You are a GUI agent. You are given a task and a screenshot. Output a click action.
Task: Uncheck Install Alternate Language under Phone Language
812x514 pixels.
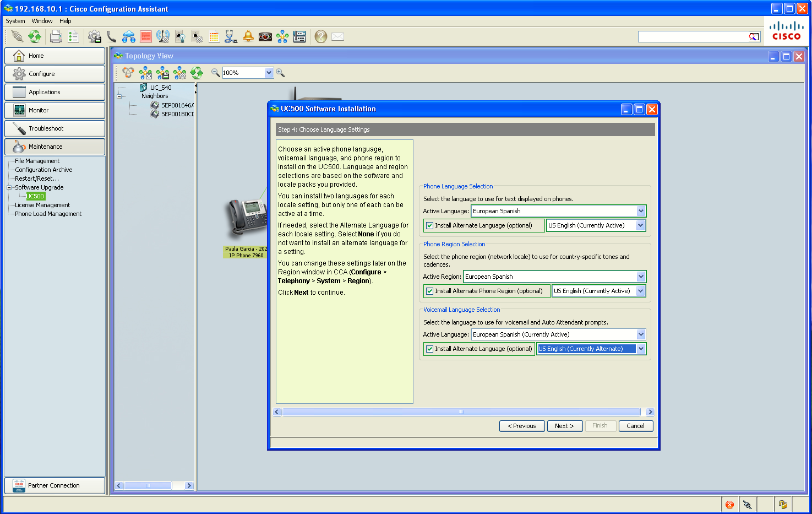429,225
